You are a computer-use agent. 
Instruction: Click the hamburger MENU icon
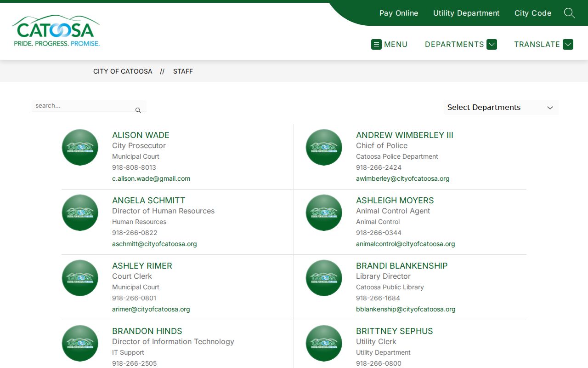click(376, 44)
